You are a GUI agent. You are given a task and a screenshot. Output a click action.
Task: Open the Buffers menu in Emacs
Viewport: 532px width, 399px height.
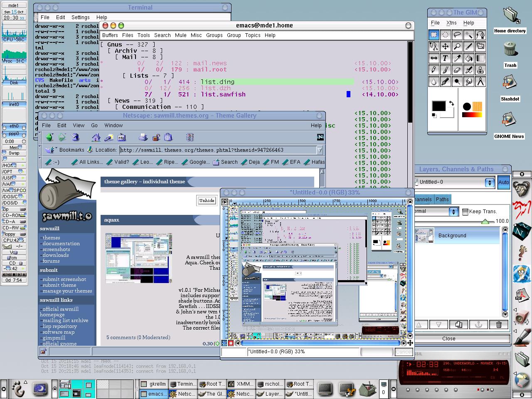click(x=110, y=35)
